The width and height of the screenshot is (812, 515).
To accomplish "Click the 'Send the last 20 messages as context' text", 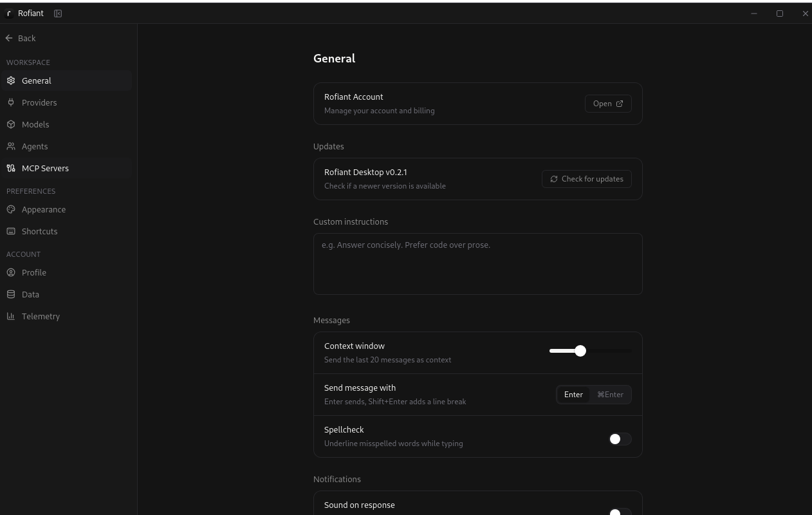I will [387, 360].
